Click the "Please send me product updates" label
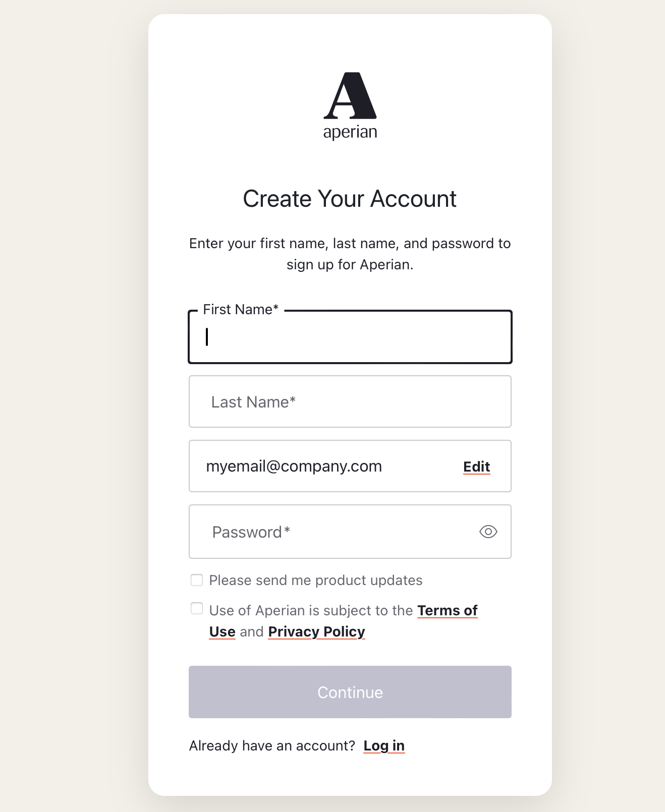 [x=316, y=580]
